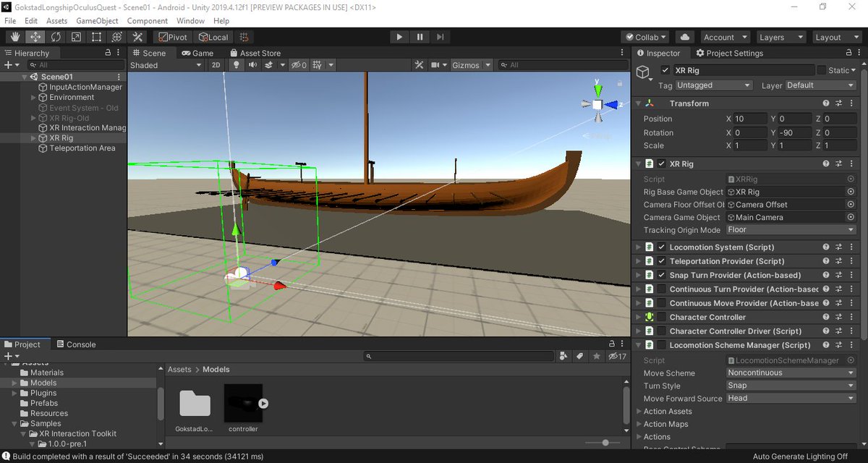The image size is (868, 463).
Task: Toggle scene audio speaker icon
Action: pos(252,65)
